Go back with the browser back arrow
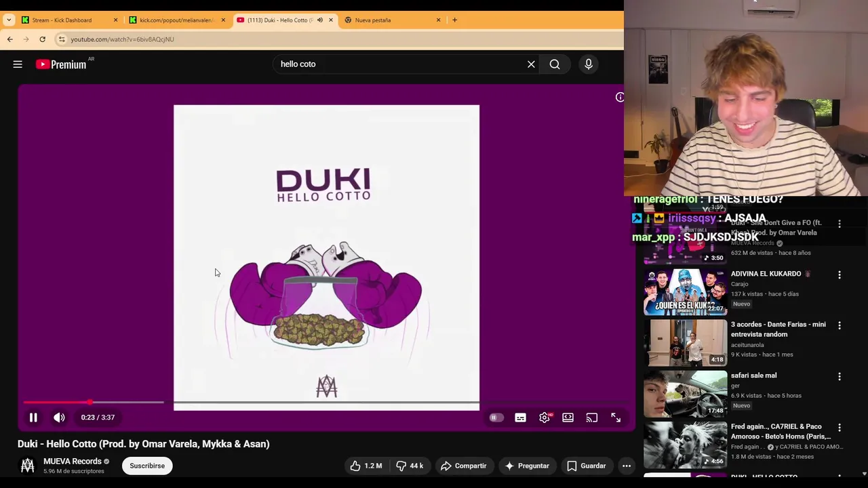Image resolution: width=868 pixels, height=488 pixels. pos(10,39)
